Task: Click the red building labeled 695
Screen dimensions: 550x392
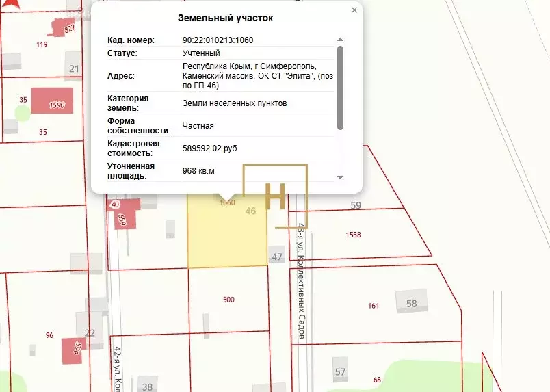Action: 74,350
